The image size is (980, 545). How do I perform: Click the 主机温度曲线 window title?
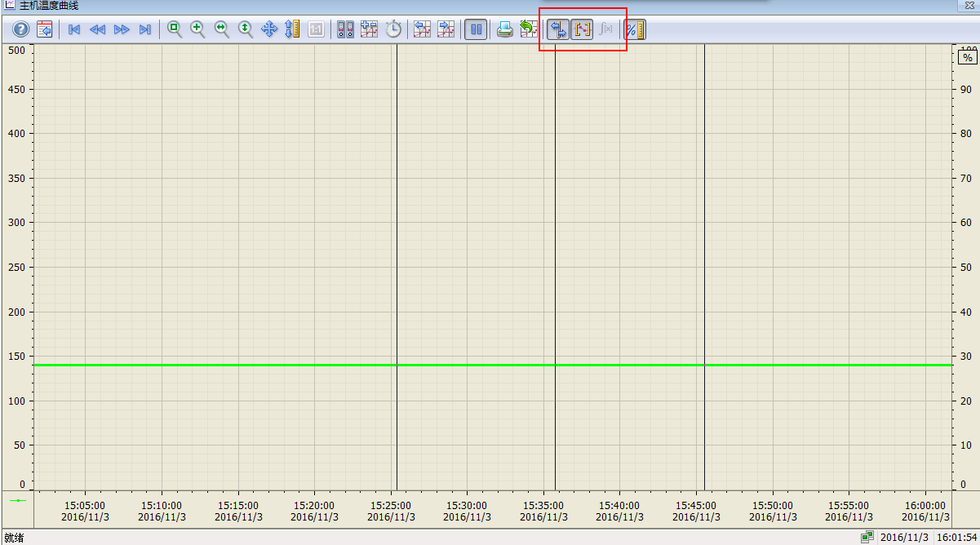click(49, 6)
